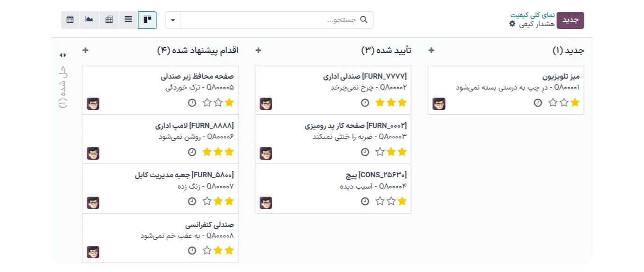The height and width of the screenshot is (272, 644).
Task: Set third star on پیچ CONS_25630 card
Action: click(x=380, y=201)
